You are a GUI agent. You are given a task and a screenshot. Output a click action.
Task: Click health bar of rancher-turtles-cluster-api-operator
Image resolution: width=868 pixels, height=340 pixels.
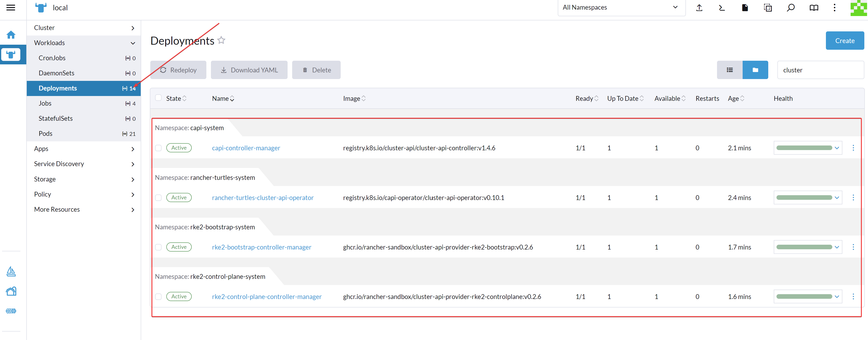tap(804, 197)
